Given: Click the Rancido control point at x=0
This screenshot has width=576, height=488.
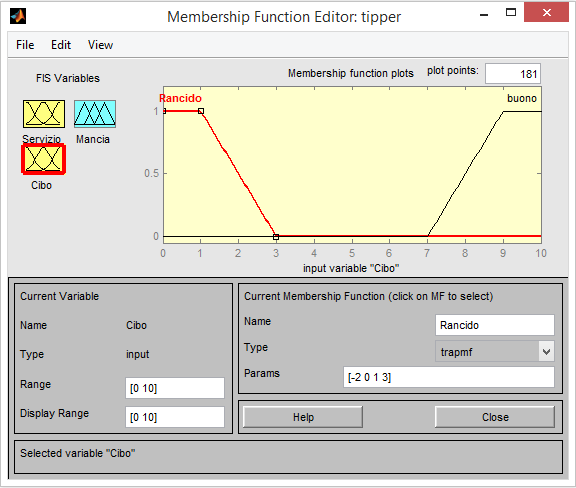Looking at the screenshot, I should tap(164, 111).
